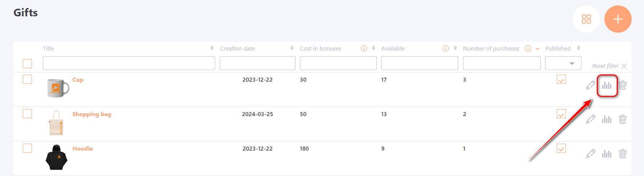Add a new gift with plus button
The height and width of the screenshot is (176, 644).
click(618, 19)
